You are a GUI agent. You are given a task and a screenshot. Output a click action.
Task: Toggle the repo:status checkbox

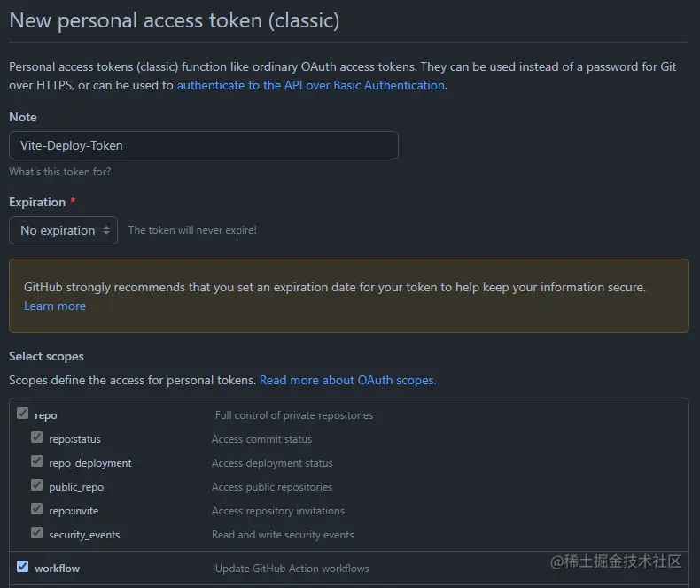(36, 437)
